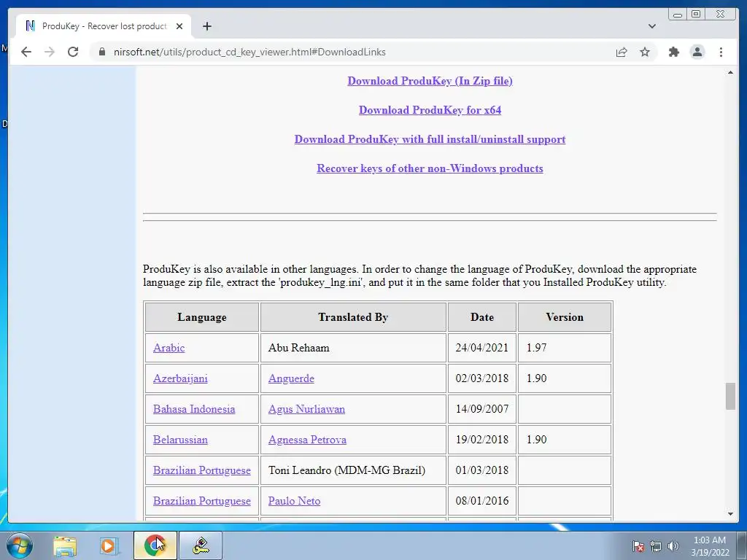Screen dimensions: 747x560
Task: Visit translator Paulo Neto's link
Action: pyautogui.click(x=294, y=501)
